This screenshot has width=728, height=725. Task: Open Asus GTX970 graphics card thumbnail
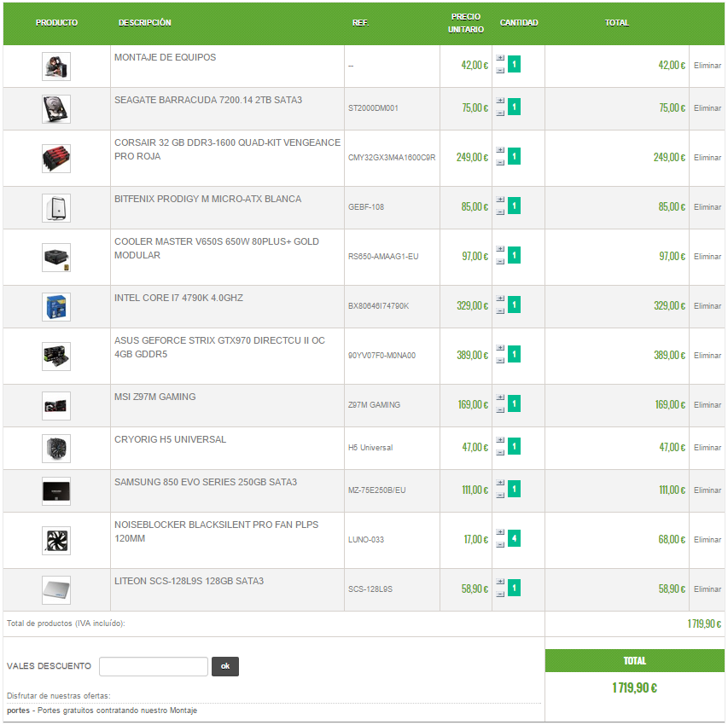pyautogui.click(x=56, y=356)
